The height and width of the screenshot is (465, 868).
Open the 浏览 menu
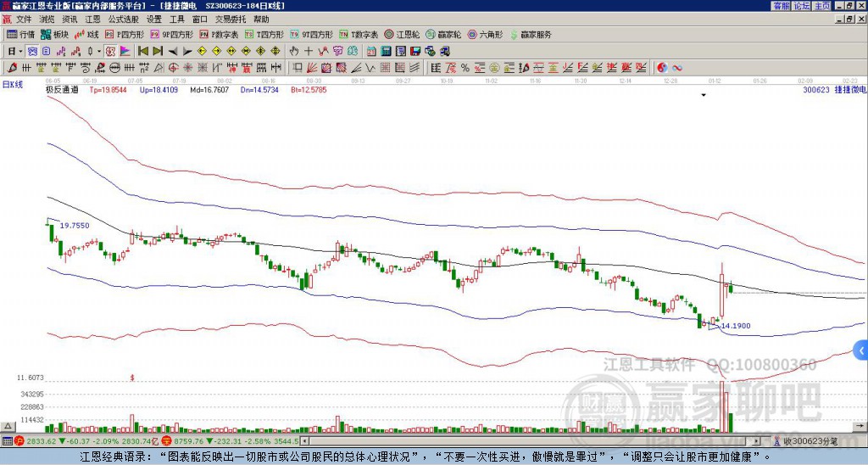[47, 20]
